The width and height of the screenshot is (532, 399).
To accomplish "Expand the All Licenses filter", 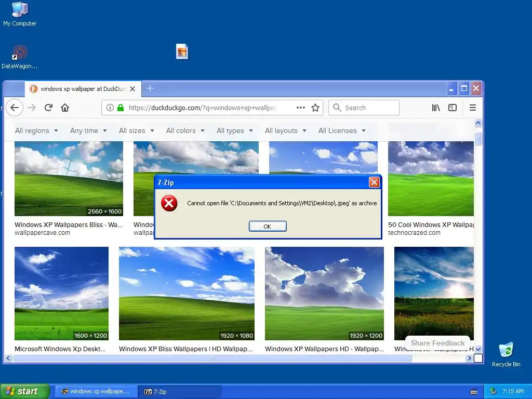I will 342,130.
